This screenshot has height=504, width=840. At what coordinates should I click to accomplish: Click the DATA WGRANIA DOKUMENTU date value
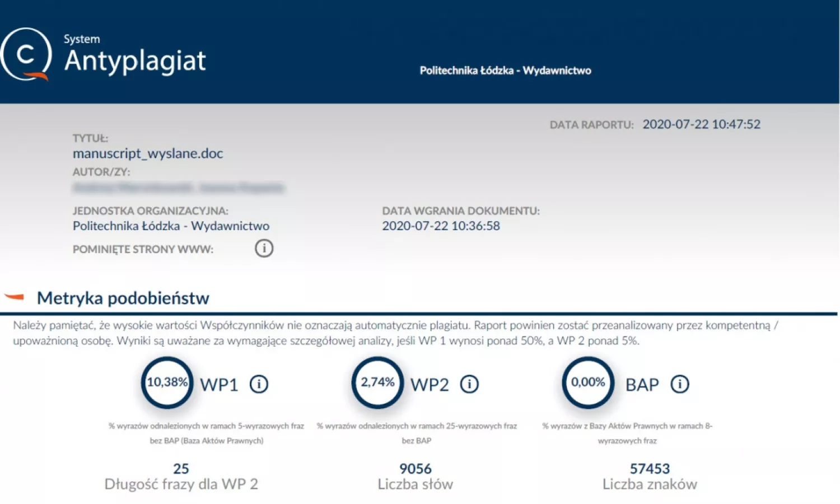441,226
